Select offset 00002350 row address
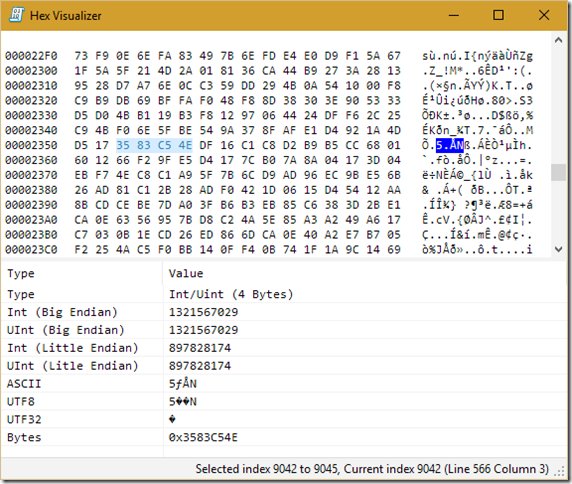572x484 pixels. 31,145
